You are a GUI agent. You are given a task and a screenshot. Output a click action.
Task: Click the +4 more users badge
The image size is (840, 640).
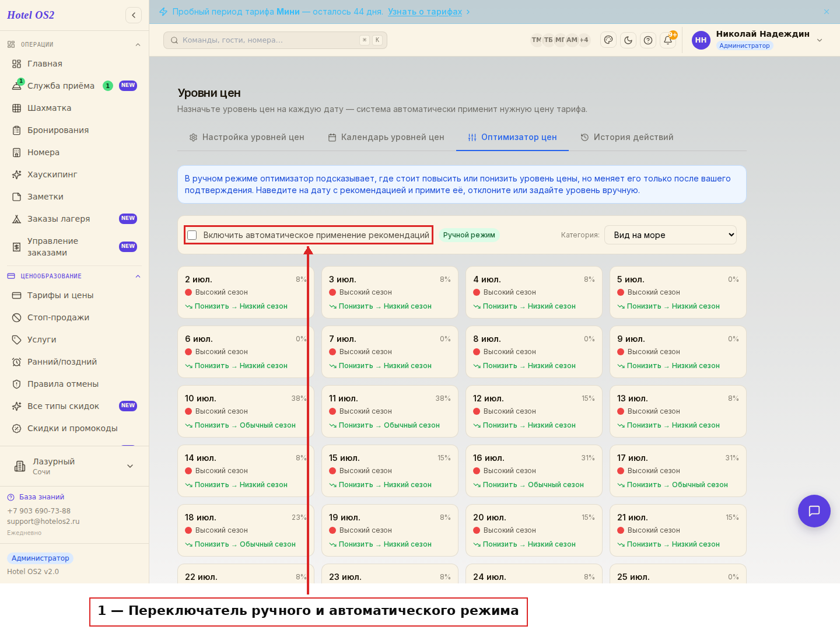[x=584, y=40]
